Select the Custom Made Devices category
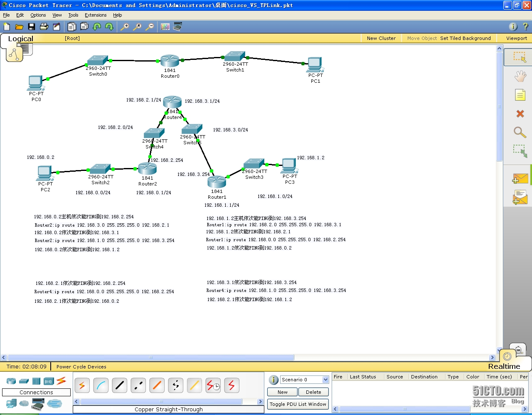 (38, 404)
